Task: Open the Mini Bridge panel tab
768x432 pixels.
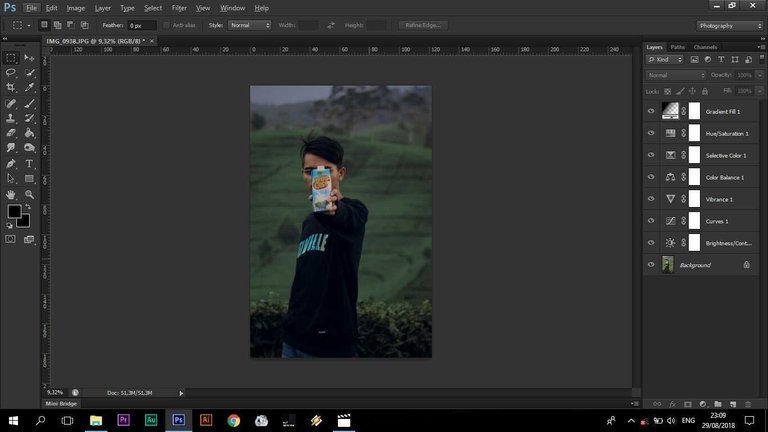Action: tap(61, 404)
